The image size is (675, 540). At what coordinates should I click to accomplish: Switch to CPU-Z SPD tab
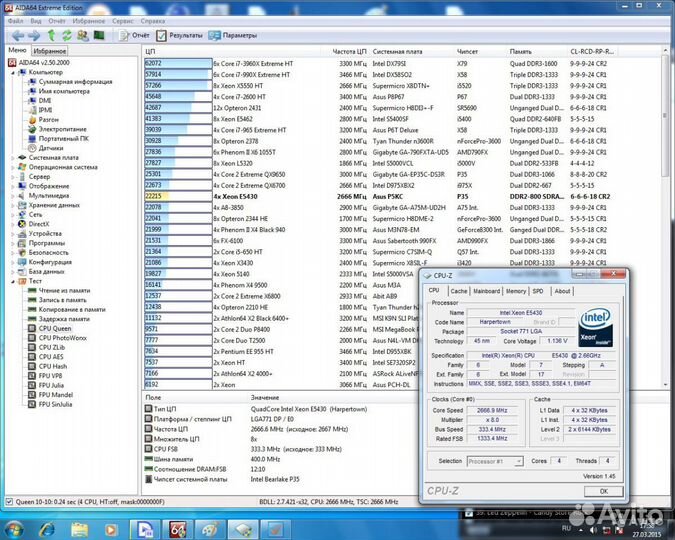click(538, 291)
